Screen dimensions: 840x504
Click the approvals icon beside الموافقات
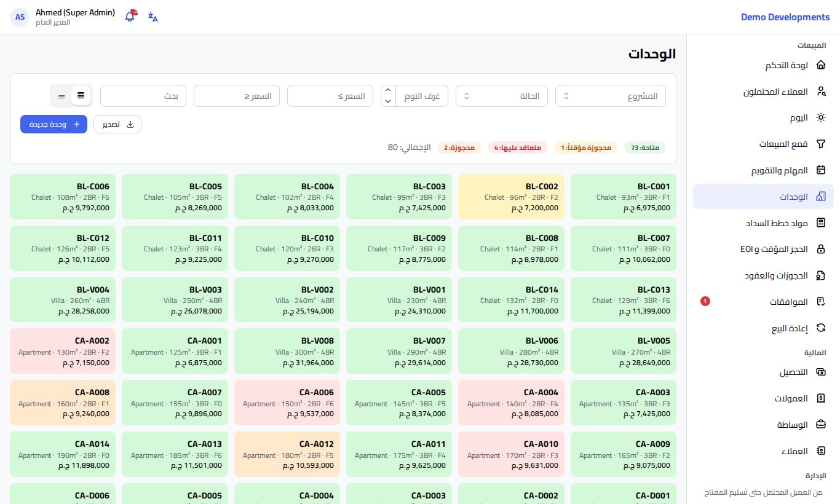(x=820, y=302)
